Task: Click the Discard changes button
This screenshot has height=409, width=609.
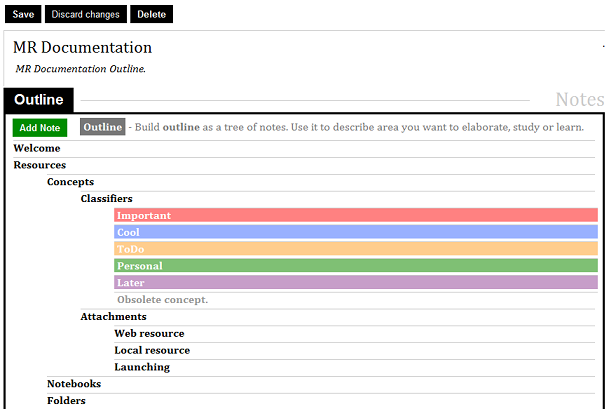Action: 86,14
